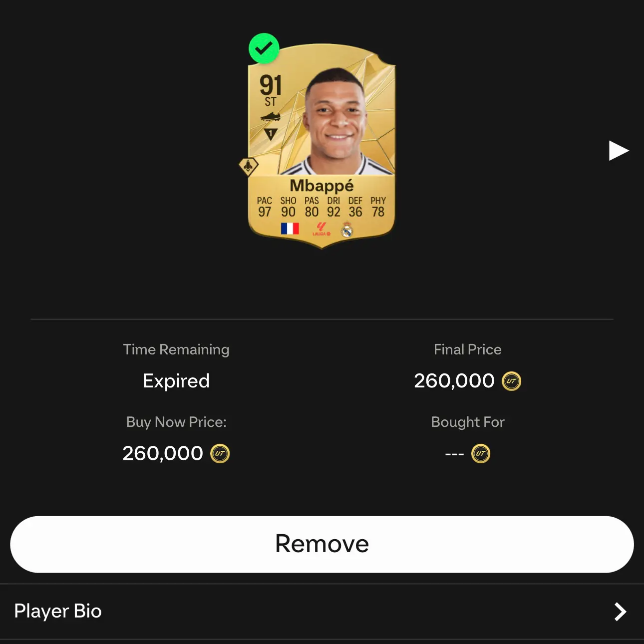Open the Player Bio row
Screen dimensions: 644x644
(322, 612)
